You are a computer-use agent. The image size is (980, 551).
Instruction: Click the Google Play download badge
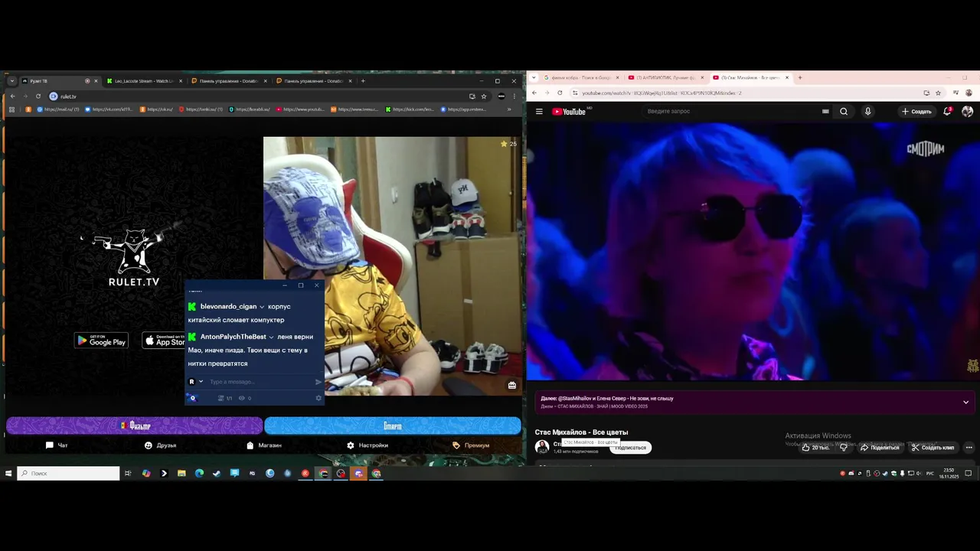coord(101,341)
